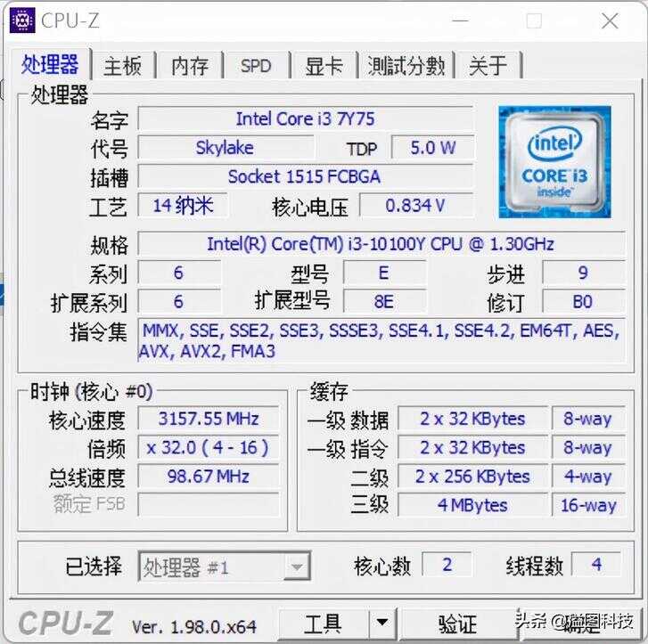Close the CPU-Z window
This screenshot has width=648, height=644.
(x=610, y=20)
